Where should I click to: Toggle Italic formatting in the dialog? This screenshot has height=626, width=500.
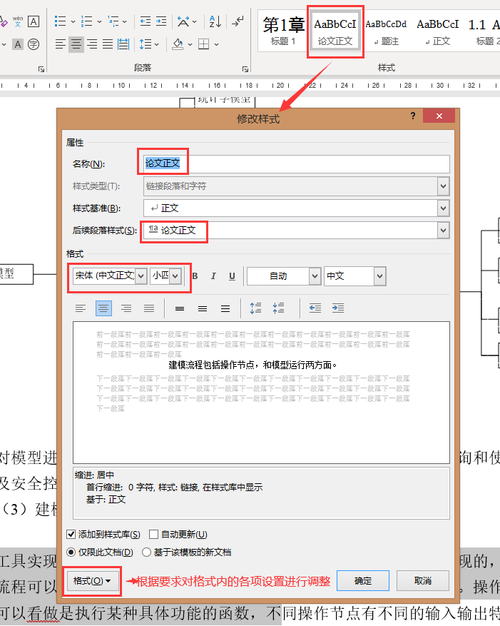213,276
